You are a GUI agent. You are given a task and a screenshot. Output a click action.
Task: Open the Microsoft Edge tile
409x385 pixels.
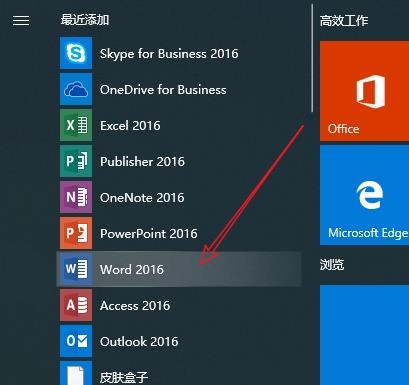[364, 195]
